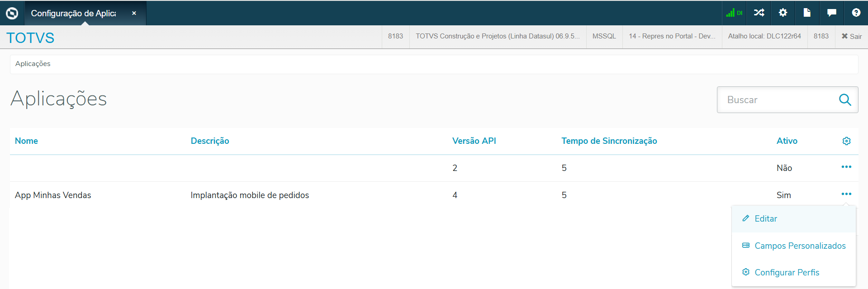Open the chat speech bubble icon
The width and height of the screenshot is (868, 289).
click(x=831, y=13)
